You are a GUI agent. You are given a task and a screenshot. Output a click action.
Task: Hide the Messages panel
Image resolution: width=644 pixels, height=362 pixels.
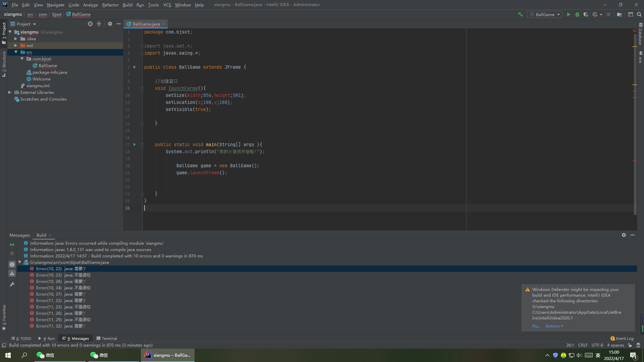633,235
